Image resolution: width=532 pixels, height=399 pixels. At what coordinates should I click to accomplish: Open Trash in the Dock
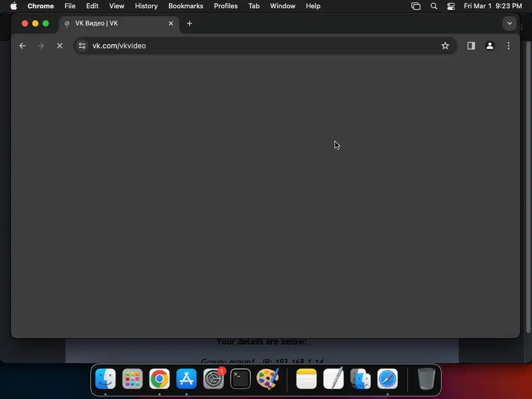[427, 379]
